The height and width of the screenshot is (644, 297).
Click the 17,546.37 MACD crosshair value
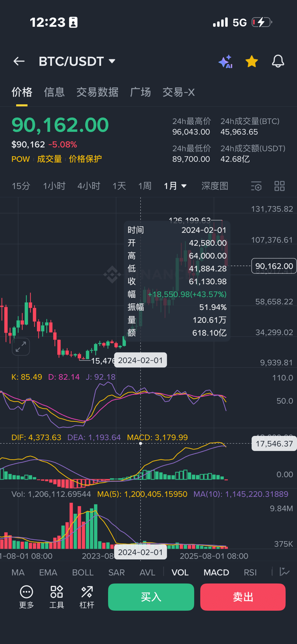tap(274, 444)
